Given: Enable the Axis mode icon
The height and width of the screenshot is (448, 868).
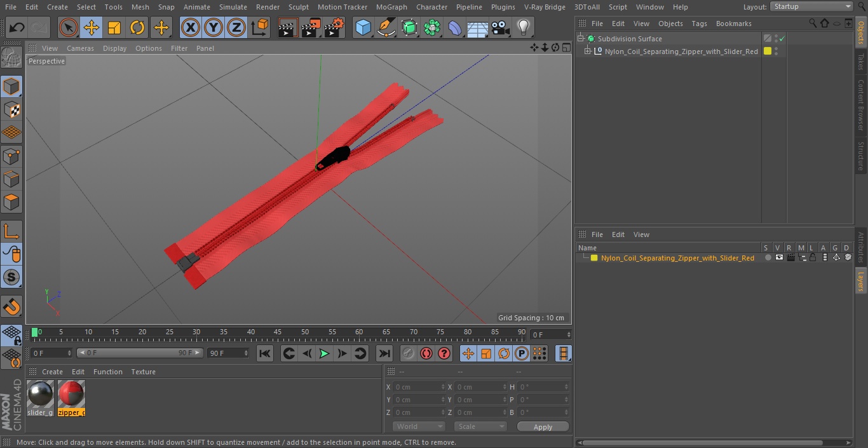Looking at the screenshot, I should (x=11, y=231).
